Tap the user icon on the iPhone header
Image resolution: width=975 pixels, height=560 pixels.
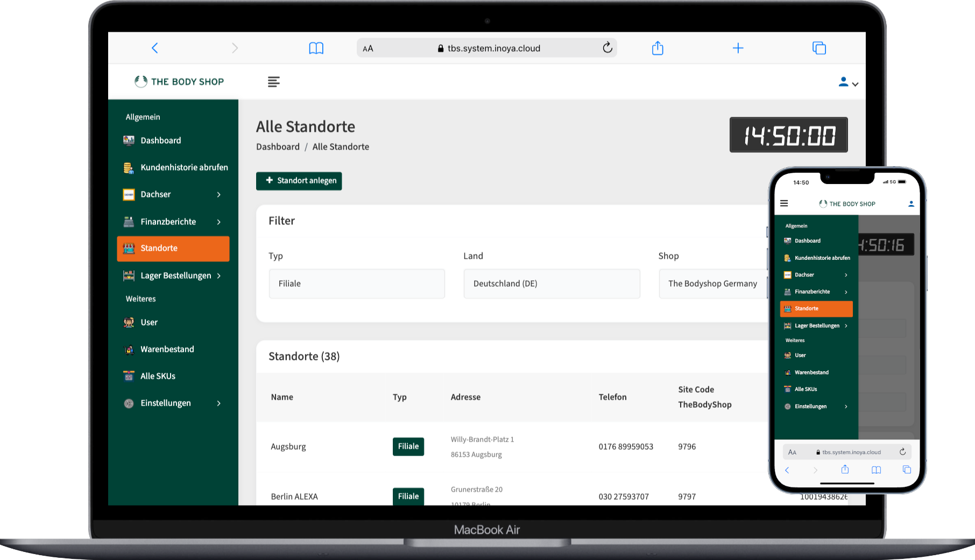pyautogui.click(x=911, y=204)
